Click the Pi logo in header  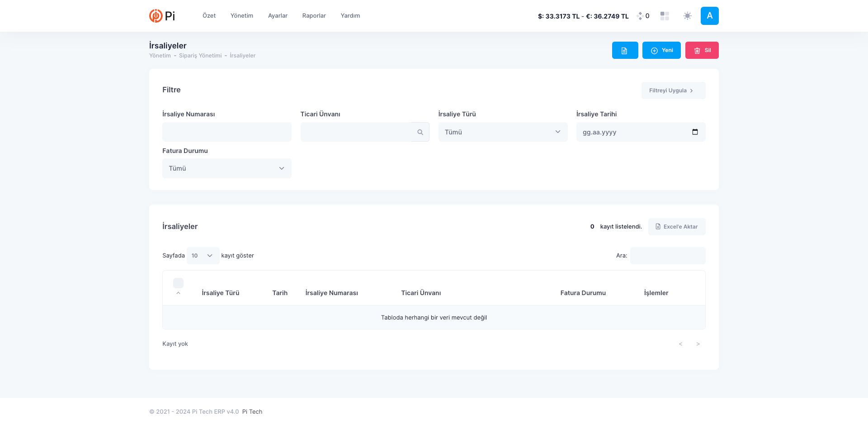point(162,16)
